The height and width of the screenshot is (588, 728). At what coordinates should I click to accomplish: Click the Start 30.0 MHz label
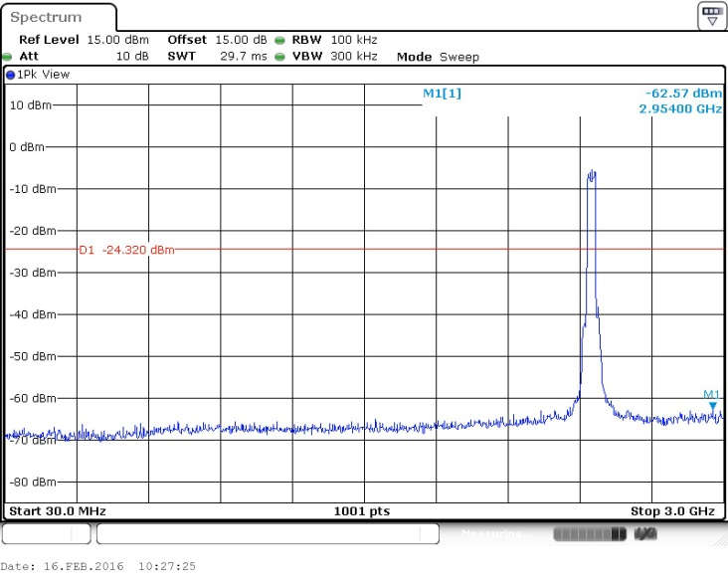click(58, 511)
